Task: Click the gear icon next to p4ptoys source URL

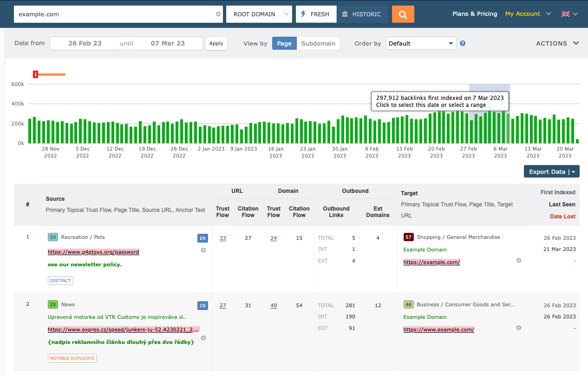Action: [203, 250]
